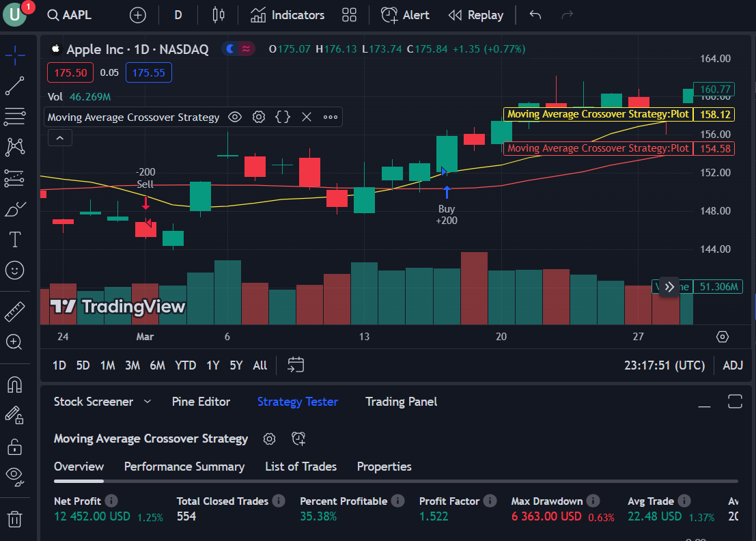This screenshot has height=541, width=756.
Task: Toggle stay in drawing mode
Action: point(15,415)
